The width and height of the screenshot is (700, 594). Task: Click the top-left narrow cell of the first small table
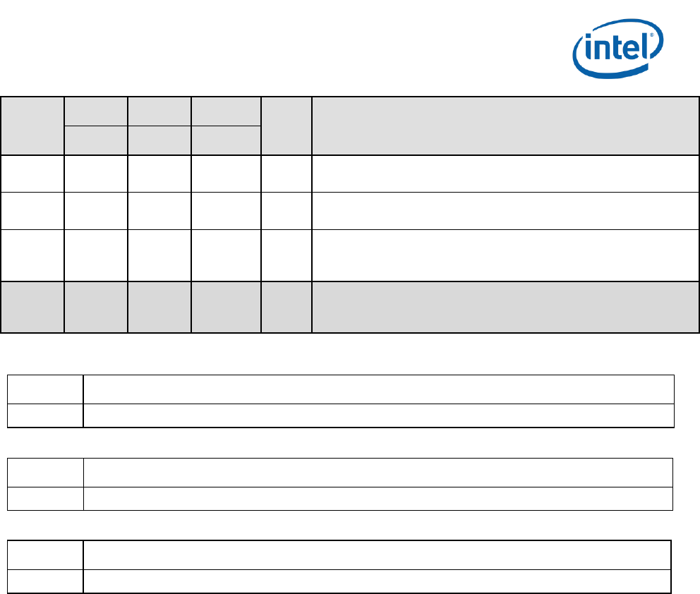[45, 389]
